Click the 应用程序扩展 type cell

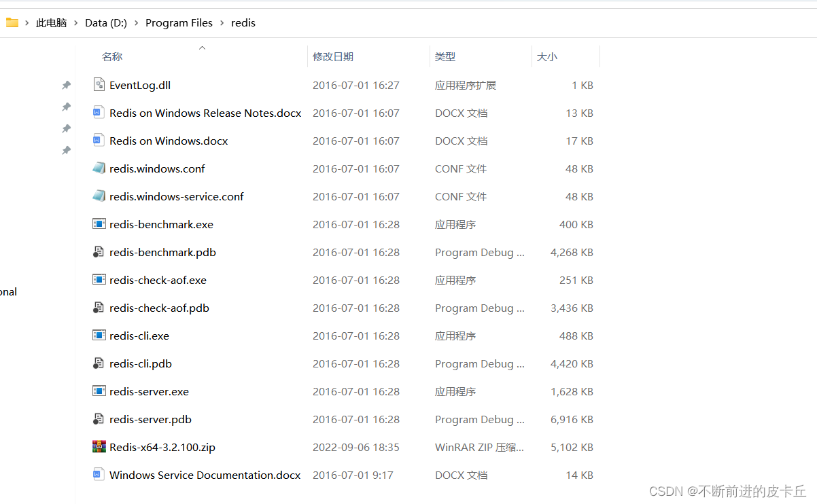[x=466, y=85]
